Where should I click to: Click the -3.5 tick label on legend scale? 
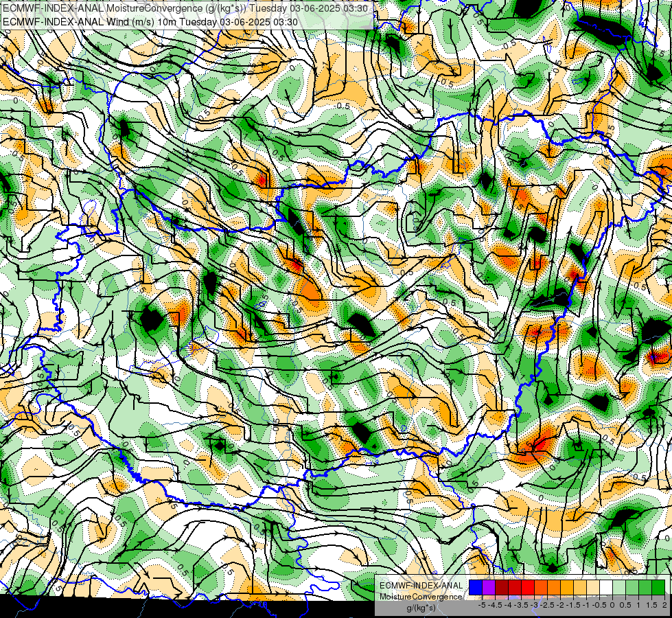point(521,605)
